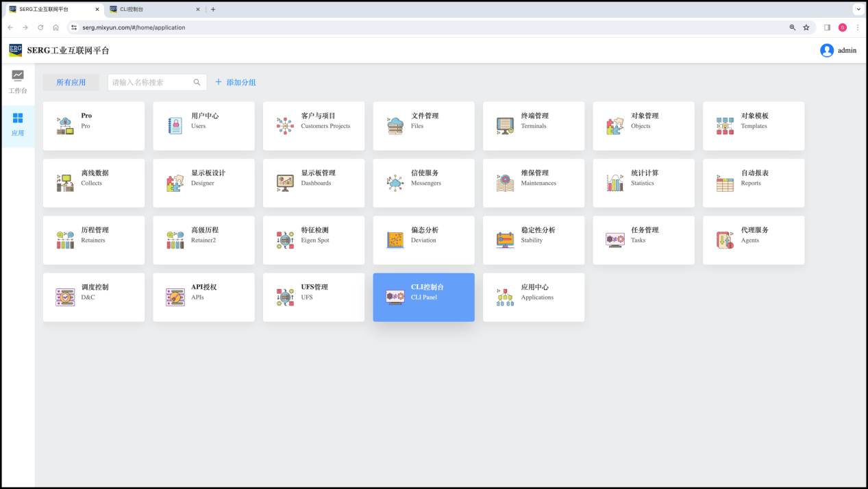Click the 自动报表 Reports table icon
Screen dimensions: 868x489
[x=725, y=183]
